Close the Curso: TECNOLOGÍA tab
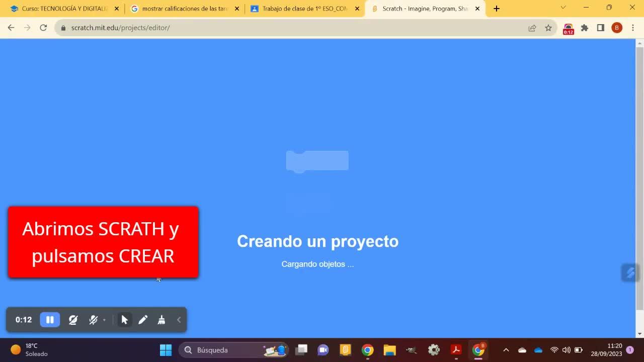Screen dimensions: 644x362 pos(117,9)
